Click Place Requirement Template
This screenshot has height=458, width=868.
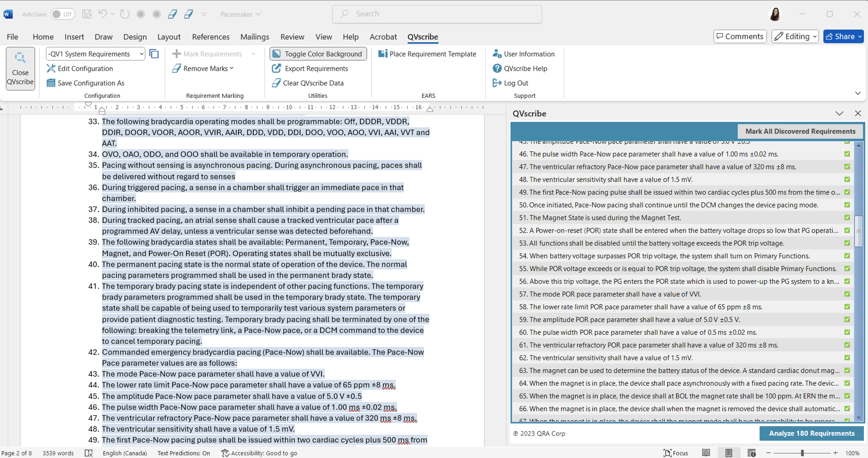[x=427, y=54]
